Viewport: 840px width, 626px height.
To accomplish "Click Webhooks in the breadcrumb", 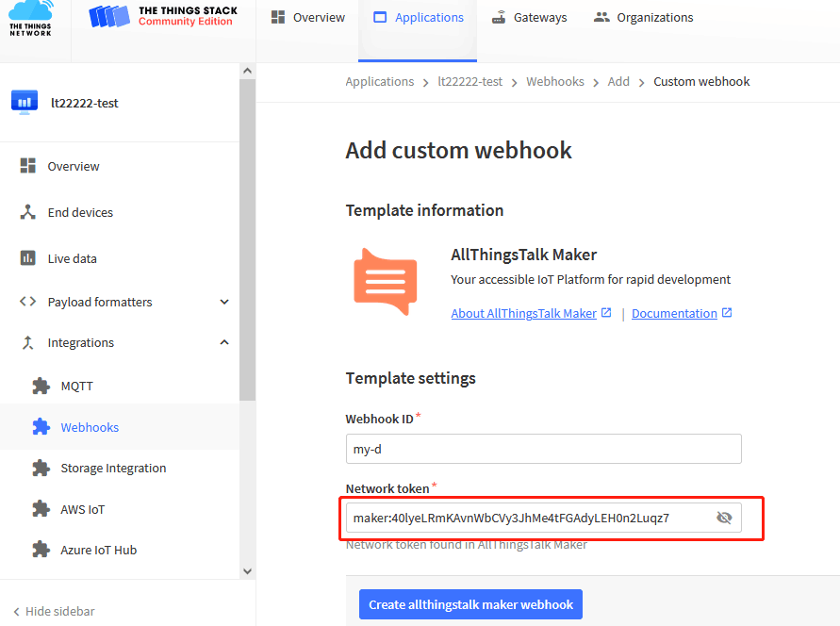I will (x=555, y=81).
